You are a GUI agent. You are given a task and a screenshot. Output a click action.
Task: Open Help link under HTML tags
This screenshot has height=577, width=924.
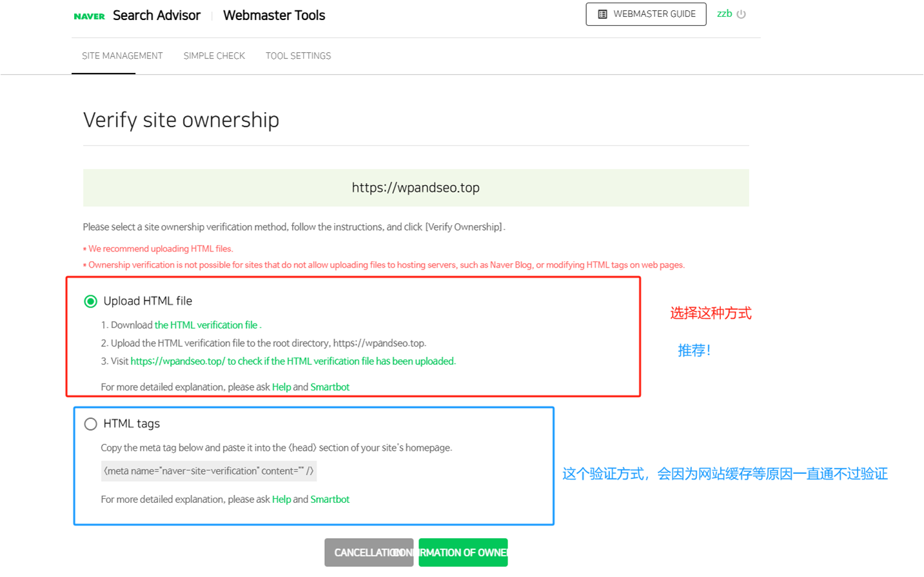(x=281, y=499)
